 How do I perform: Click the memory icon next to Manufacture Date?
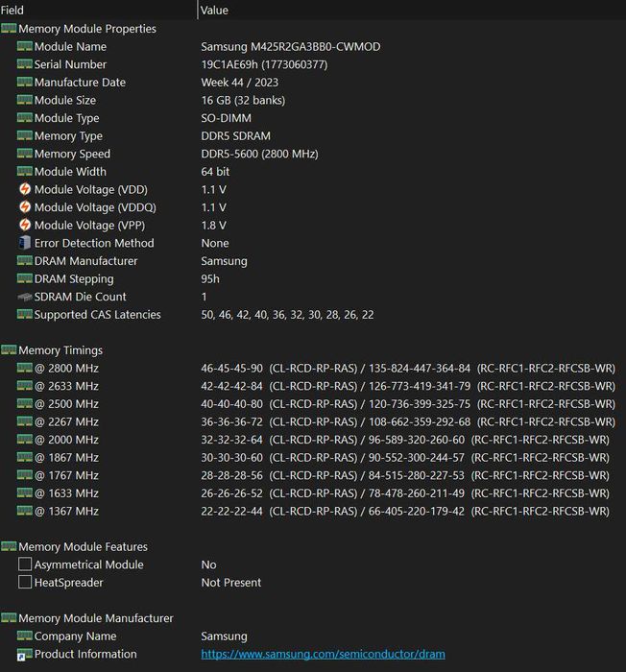tap(24, 82)
